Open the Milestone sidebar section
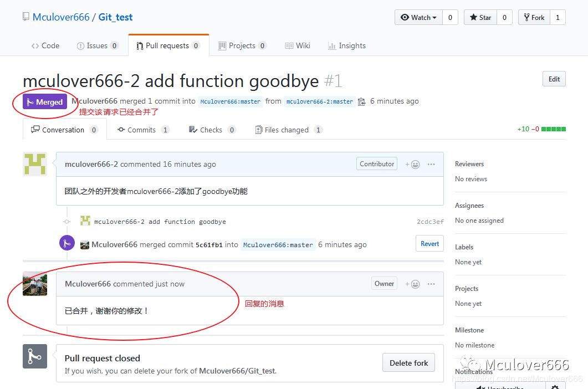588x389 pixels. [x=469, y=330]
